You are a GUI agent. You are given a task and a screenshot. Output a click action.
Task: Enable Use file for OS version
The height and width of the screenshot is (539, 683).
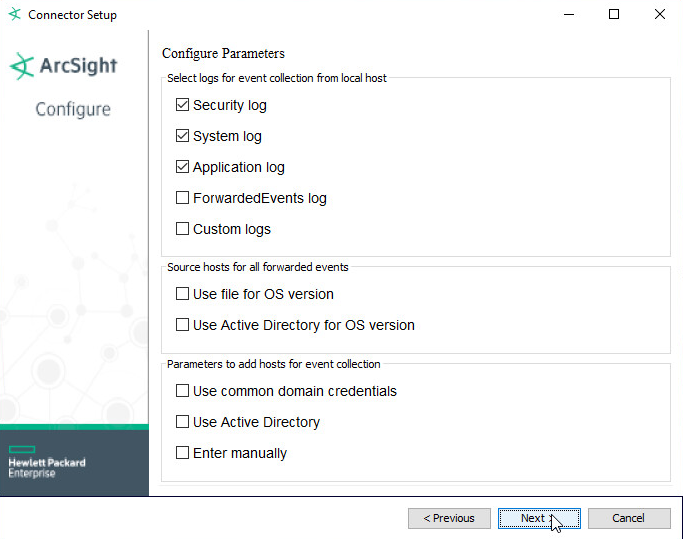pos(182,294)
